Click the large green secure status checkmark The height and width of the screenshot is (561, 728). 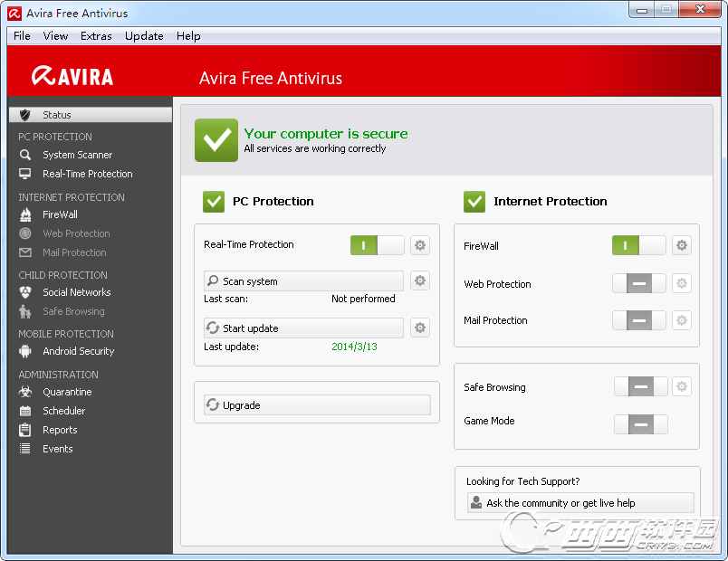click(x=216, y=140)
